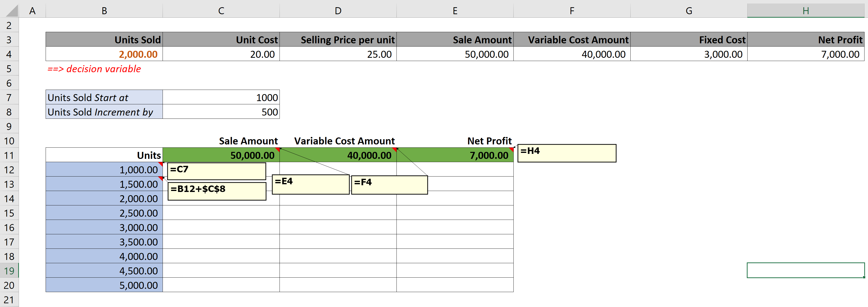Click Selling Price value 25.00

(338, 54)
